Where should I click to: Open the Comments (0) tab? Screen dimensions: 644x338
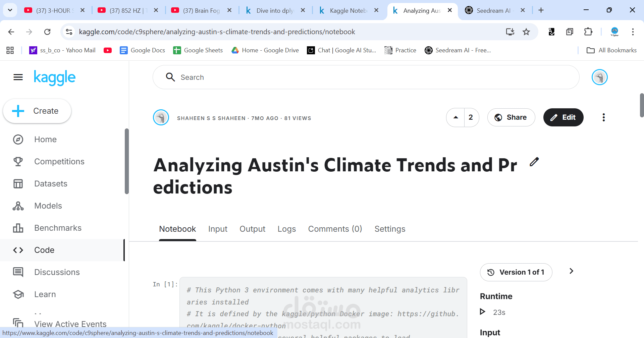coord(335,229)
